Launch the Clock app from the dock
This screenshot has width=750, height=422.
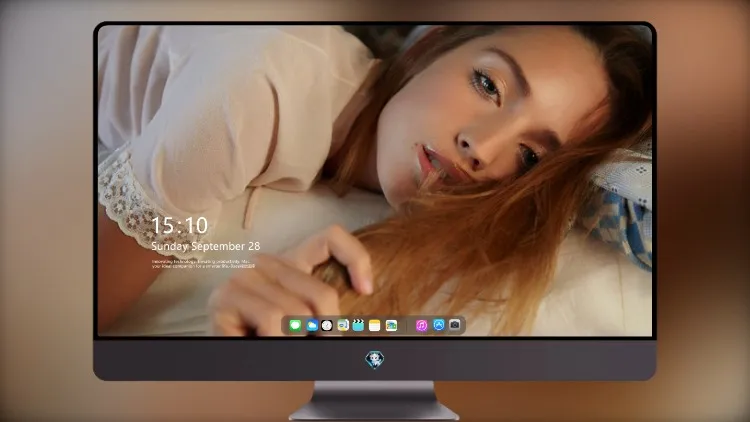pyautogui.click(x=327, y=325)
